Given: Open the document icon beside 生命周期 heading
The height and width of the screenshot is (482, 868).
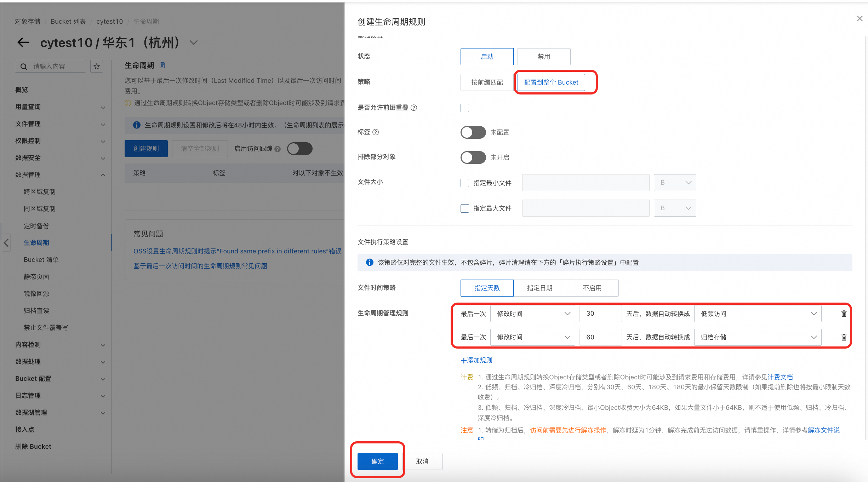Looking at the screenshot, I should click(162, 65).
